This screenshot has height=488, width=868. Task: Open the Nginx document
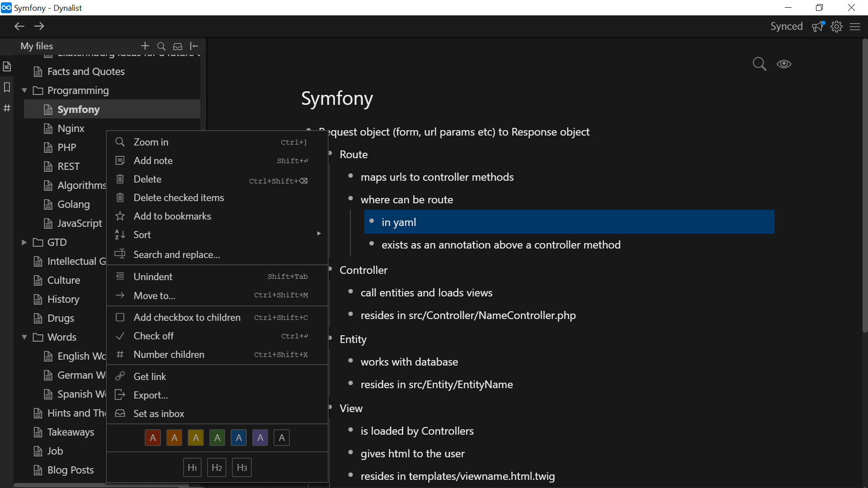point(71,128)
